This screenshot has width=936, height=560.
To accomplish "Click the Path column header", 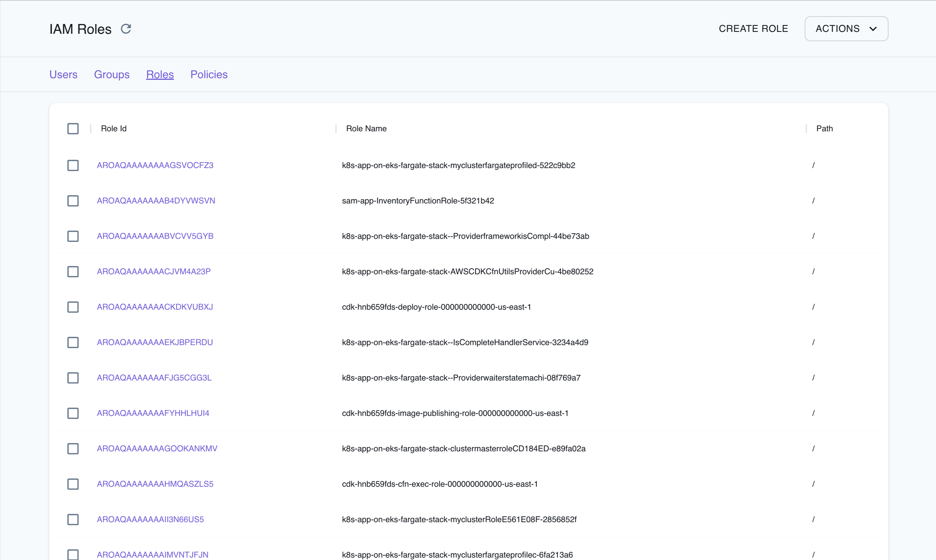I will point(825,128).
